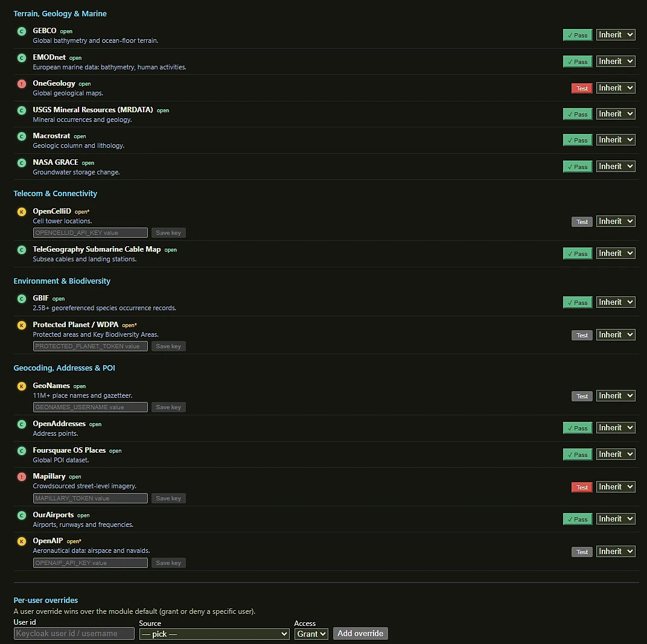This screenshot has height=644, width=647.
Task: Focus the GEONAMES_USERNAME value field
Action: click(91, 407)
